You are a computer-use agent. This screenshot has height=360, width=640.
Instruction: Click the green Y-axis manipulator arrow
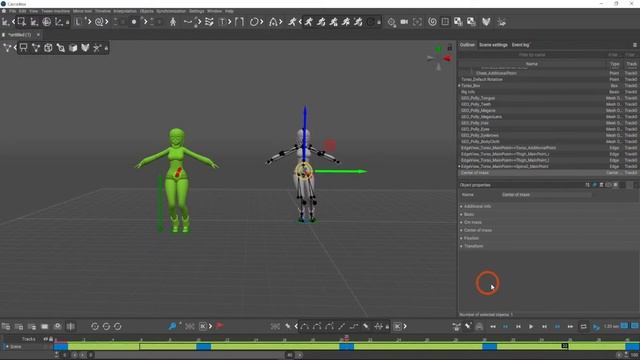click(341, 171)
